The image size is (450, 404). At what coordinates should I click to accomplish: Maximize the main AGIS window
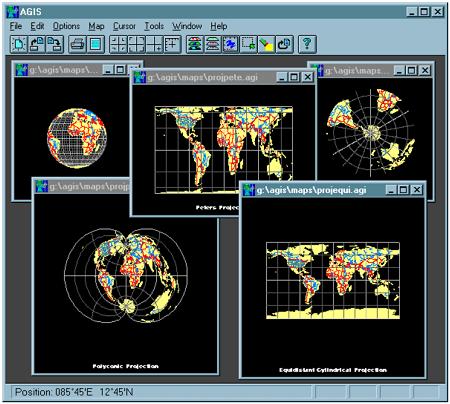pos(424,12)
